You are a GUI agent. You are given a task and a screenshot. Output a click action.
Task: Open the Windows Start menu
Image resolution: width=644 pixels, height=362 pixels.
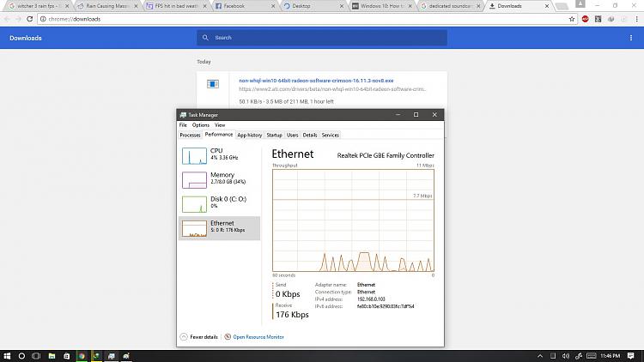point(7,356)
